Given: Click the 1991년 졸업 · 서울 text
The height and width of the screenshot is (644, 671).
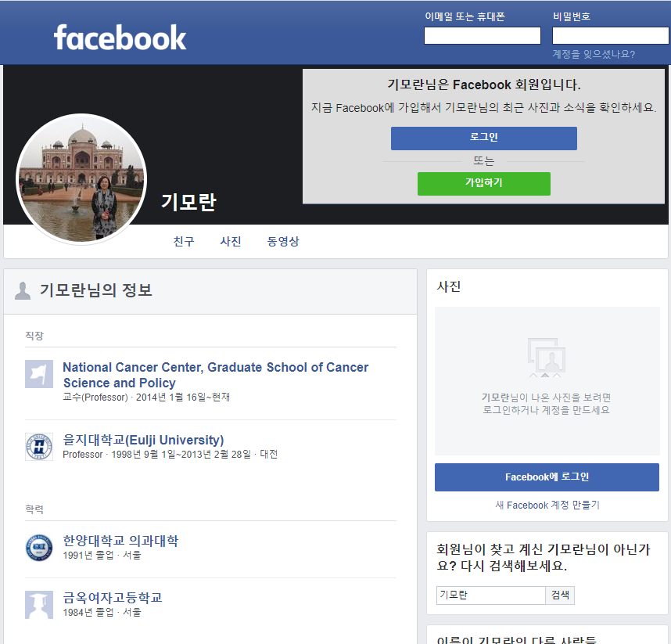Looking at the screenshot, I should pos(102,556).
